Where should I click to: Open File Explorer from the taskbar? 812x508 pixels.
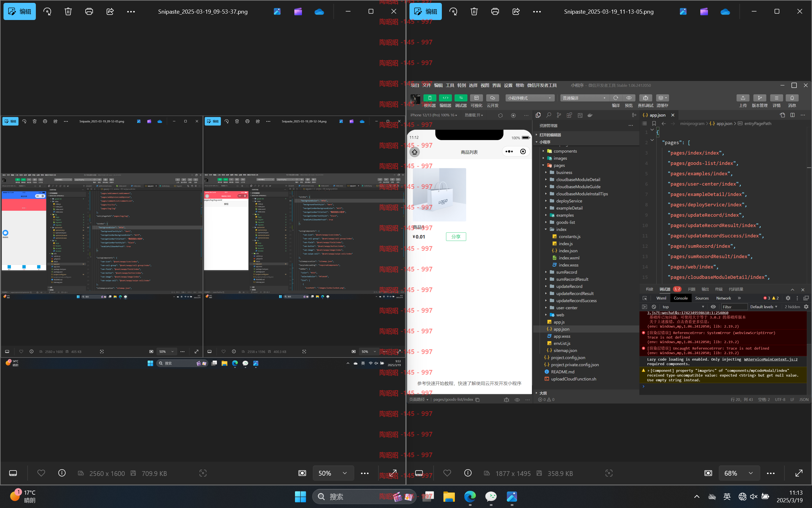click(x=449, y=496)
